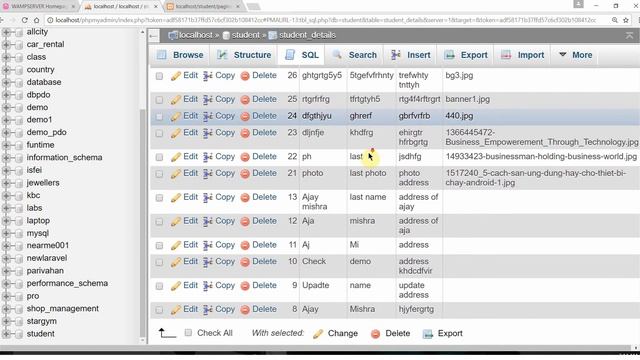Image resolution: width=640 pixels, height=360 pixels.
Task: Expand the class database node
Action: pyautogui.click(x=6, y=58)
